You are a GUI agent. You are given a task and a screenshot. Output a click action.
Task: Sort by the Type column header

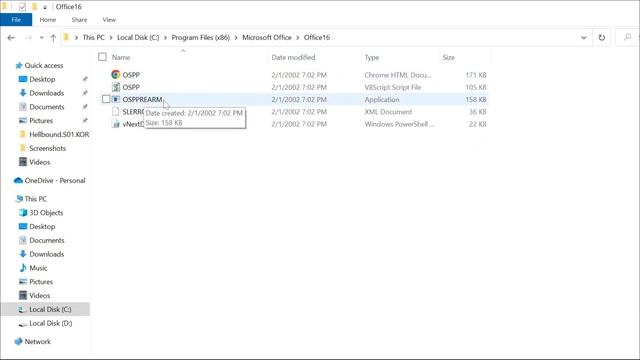click(x=371, y=58)
